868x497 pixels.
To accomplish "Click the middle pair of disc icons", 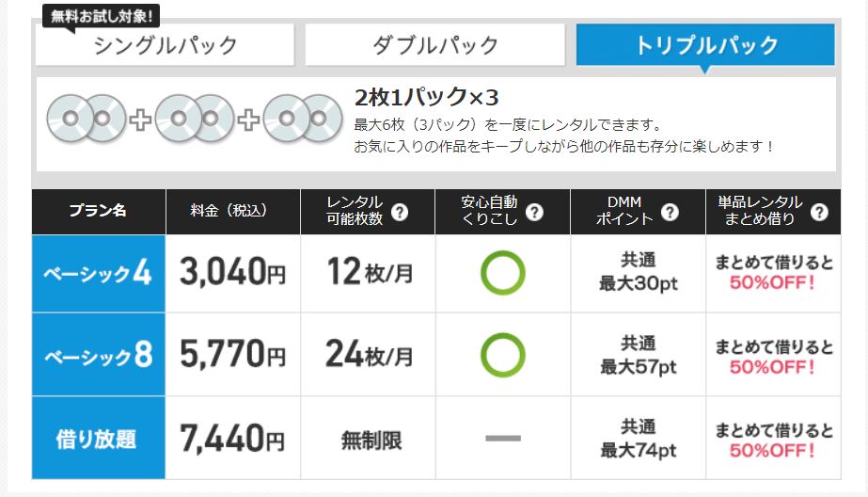I will [195, 119].
